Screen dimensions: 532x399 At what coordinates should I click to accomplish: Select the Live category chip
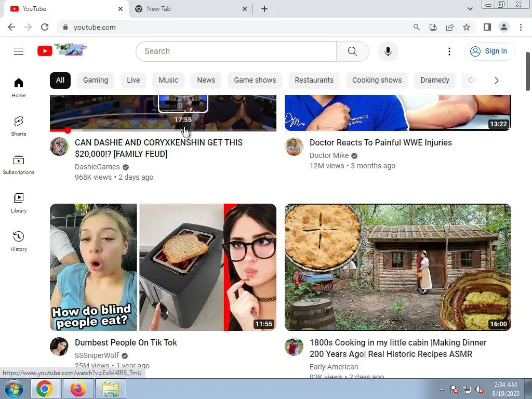click(134, 81)
